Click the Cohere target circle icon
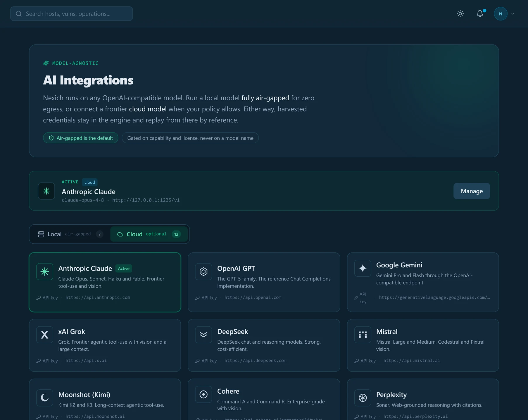Viewport: 528px width, 420px height. click(203, 394)
